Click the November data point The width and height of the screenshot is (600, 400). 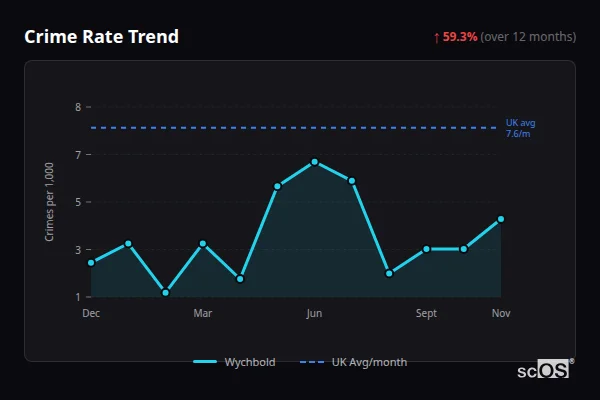[501, 219]
